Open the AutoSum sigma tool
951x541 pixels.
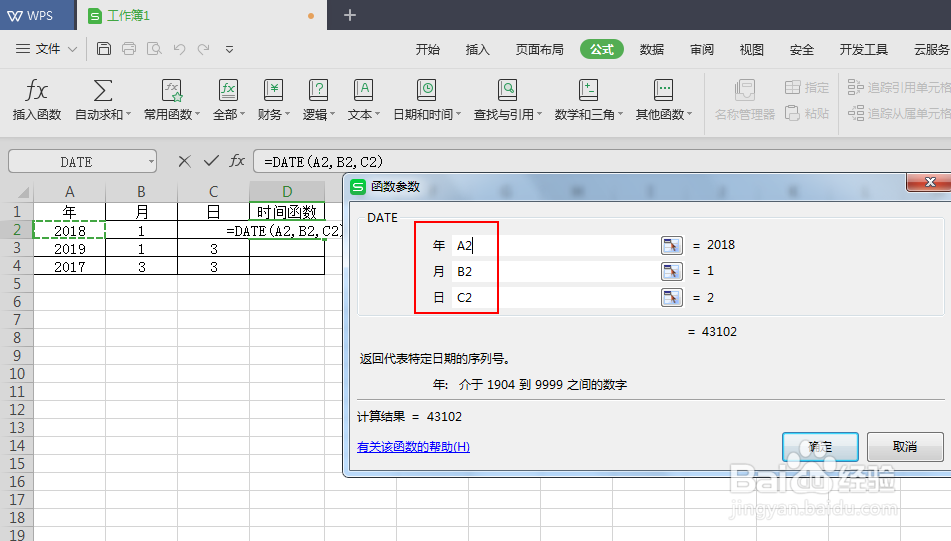(102, 91)
